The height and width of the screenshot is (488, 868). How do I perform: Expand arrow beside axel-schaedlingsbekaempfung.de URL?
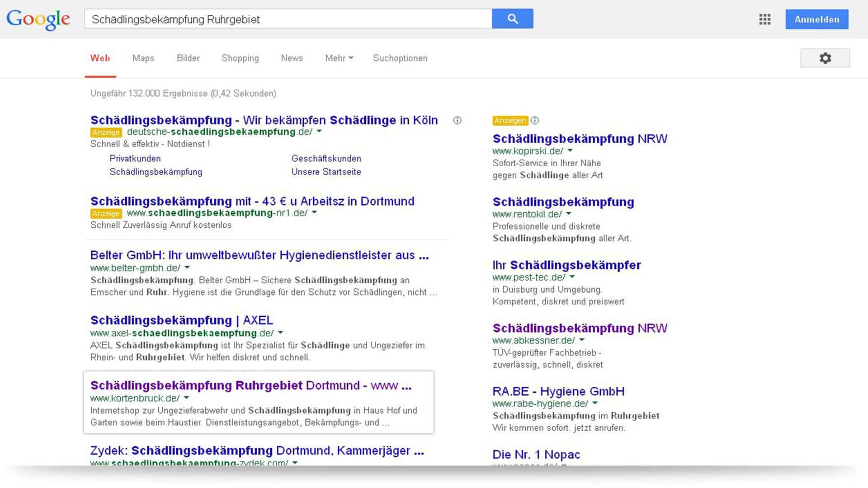(x=280, y=333)
